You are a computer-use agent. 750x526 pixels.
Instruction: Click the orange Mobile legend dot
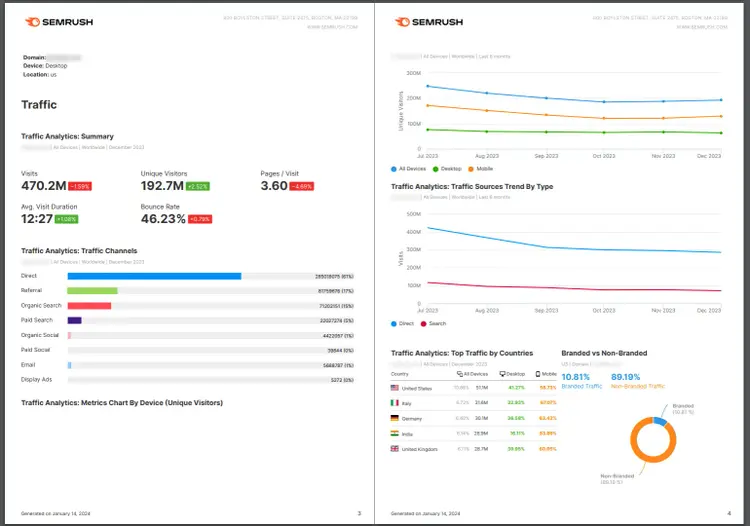[471, 169]
